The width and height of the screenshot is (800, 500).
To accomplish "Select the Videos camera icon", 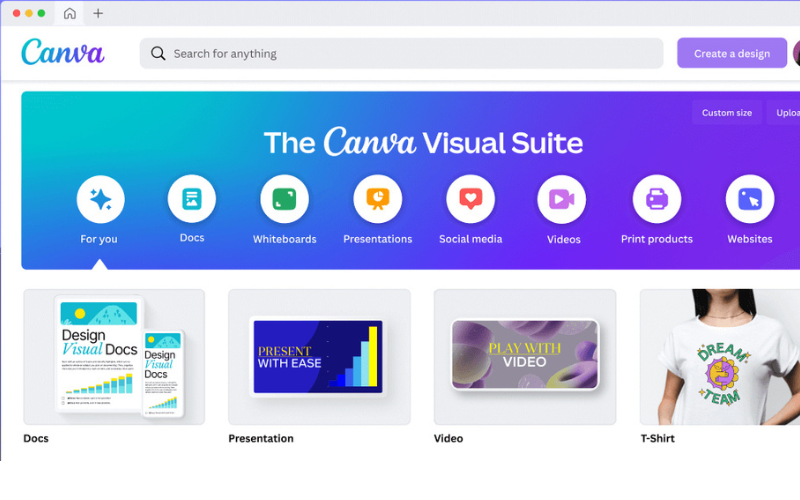I will [562, 199].
